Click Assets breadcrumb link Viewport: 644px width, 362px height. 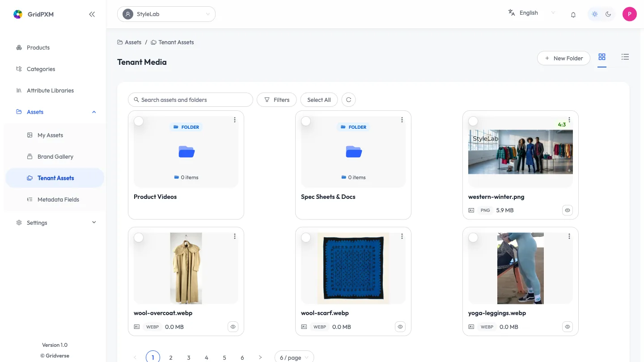(129, 42)
